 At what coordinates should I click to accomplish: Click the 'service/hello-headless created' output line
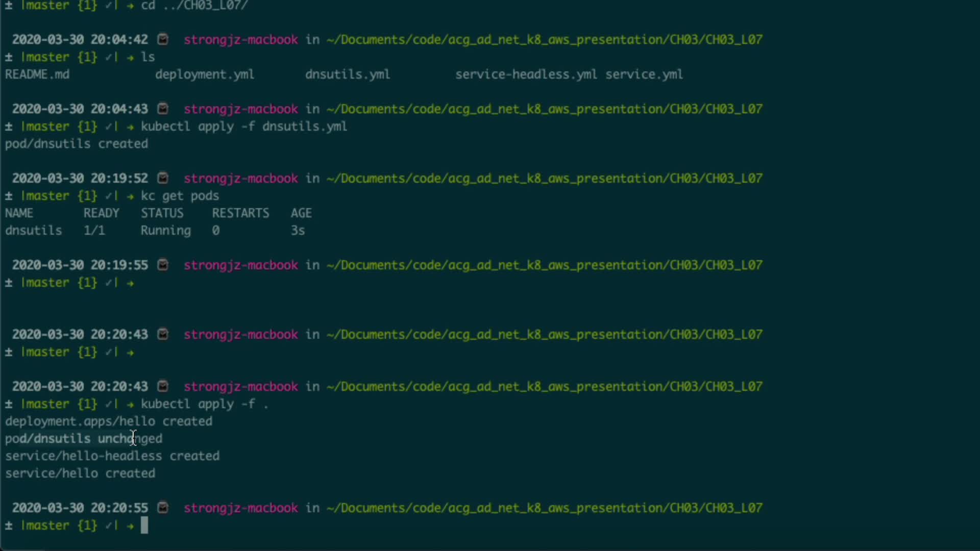(112, 456)
